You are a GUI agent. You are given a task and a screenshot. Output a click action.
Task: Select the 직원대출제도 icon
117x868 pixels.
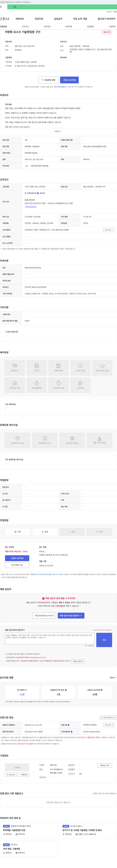[x=37, y=385]
